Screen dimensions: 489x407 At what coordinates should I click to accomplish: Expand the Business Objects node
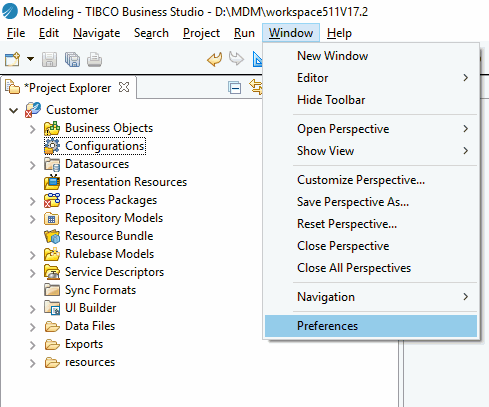pos(33,129)
